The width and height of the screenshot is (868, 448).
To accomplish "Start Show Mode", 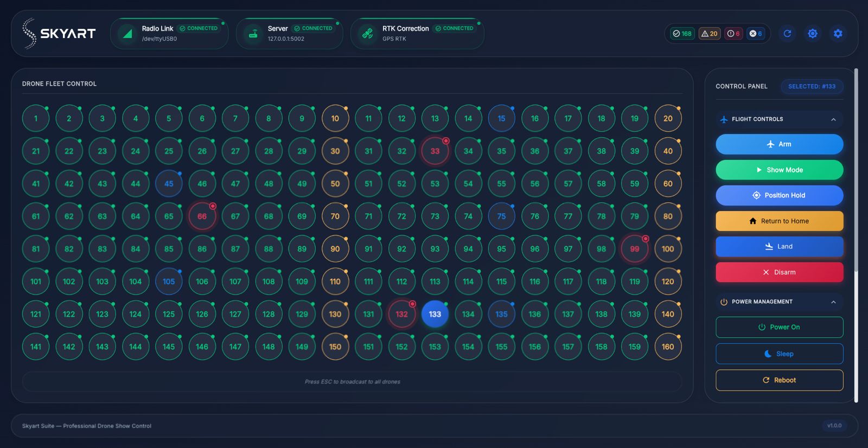I will [x=780, y=170].
